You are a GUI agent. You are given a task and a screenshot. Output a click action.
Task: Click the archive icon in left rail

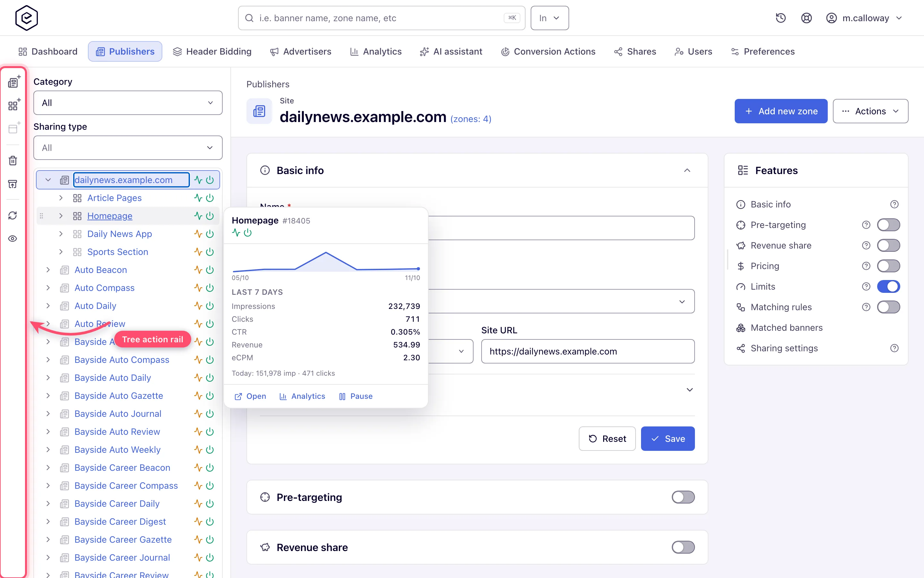(13, 184)
